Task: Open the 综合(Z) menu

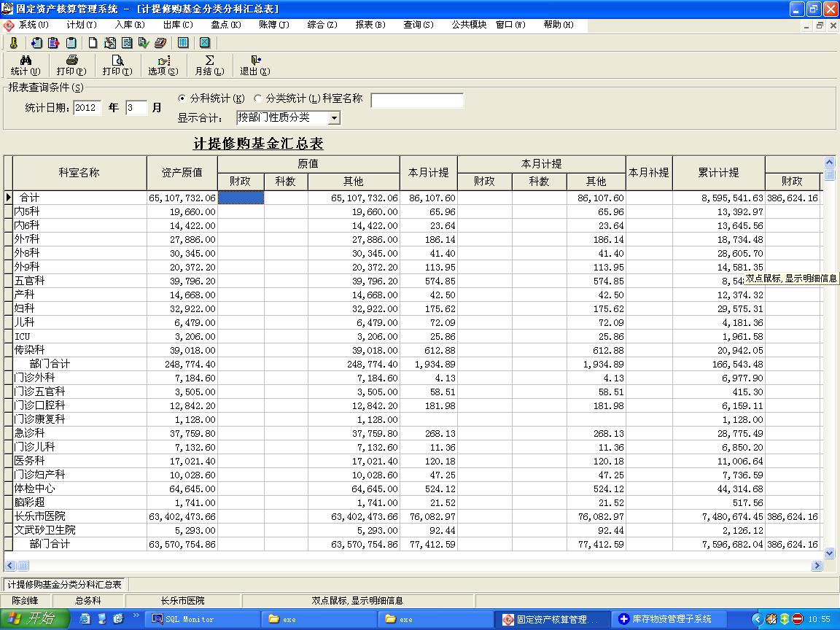Action: [322, 25]
